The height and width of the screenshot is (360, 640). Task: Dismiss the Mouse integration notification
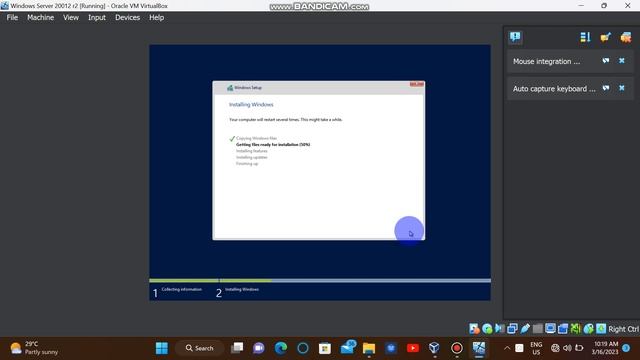click(622, 60)
